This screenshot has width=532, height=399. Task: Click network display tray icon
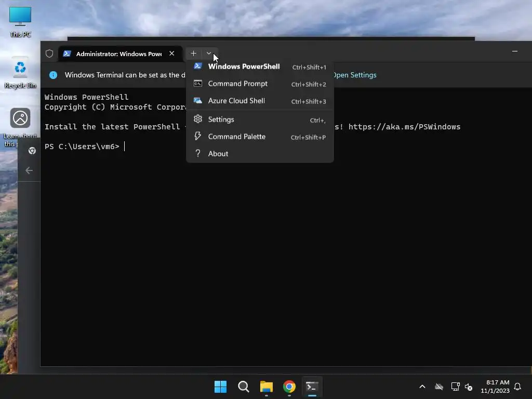click(x=455, y=387)
